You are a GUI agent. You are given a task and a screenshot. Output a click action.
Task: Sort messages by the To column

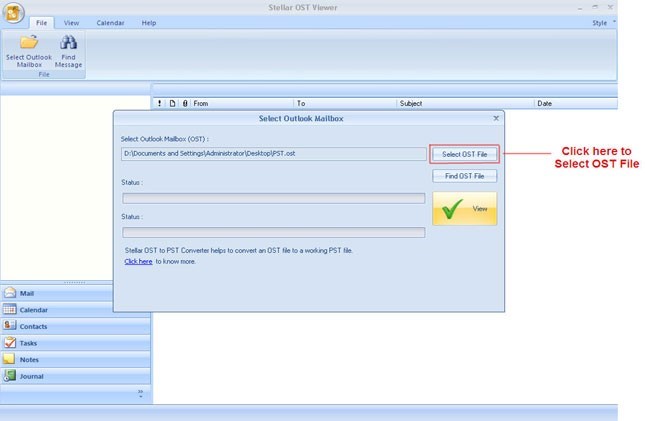coord(345,103)
